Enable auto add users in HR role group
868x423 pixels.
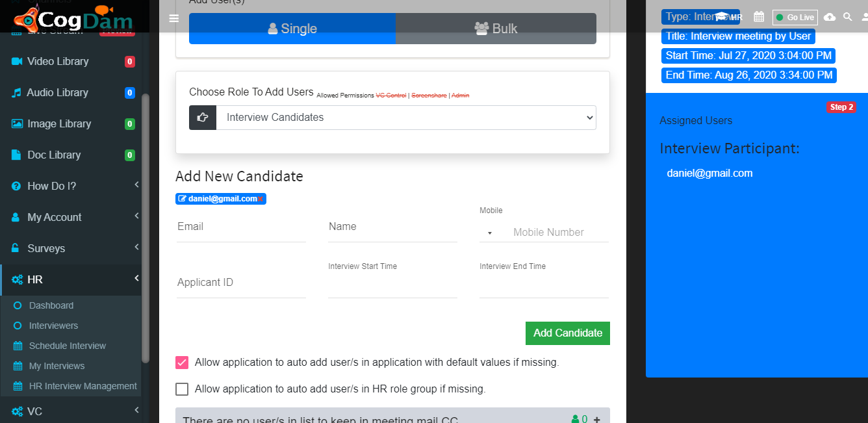(x=182, y=389)
